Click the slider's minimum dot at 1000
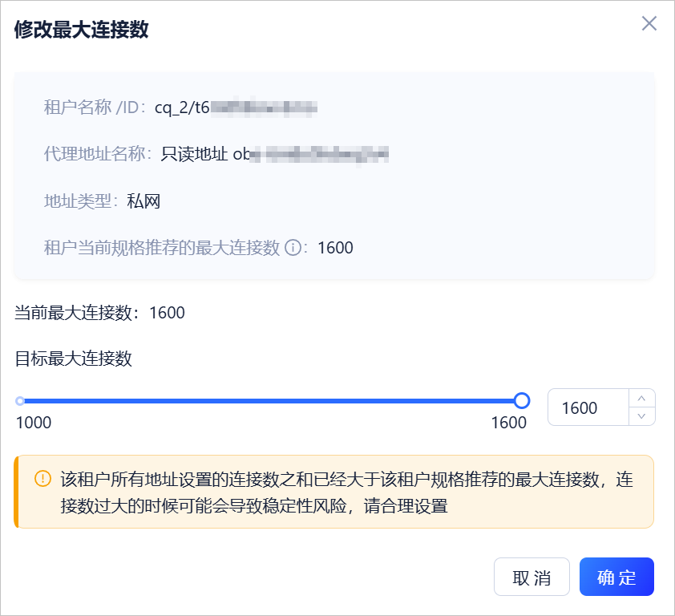Viewport: 675px width, 616px height. (x=20, y=401)
